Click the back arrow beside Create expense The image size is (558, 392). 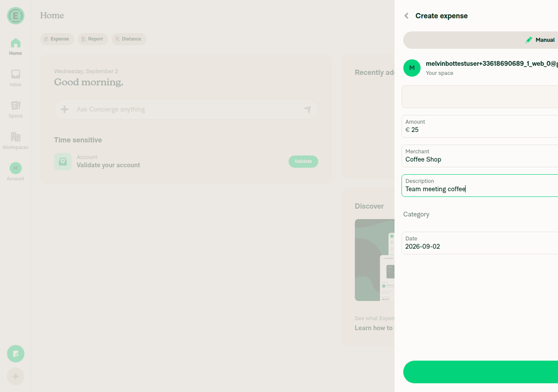point(406,16)
